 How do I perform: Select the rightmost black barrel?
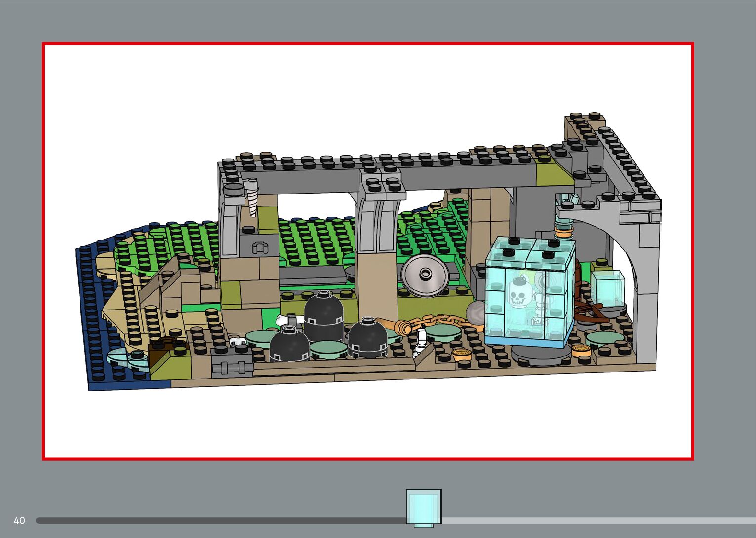[x=368, y=337]
